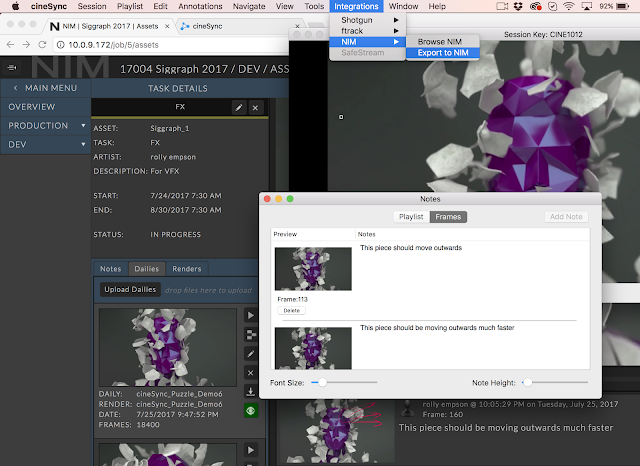640x466 pixels.
Task: Go forward in the browser
Action: pyautogui.click(x=26, y=45)
